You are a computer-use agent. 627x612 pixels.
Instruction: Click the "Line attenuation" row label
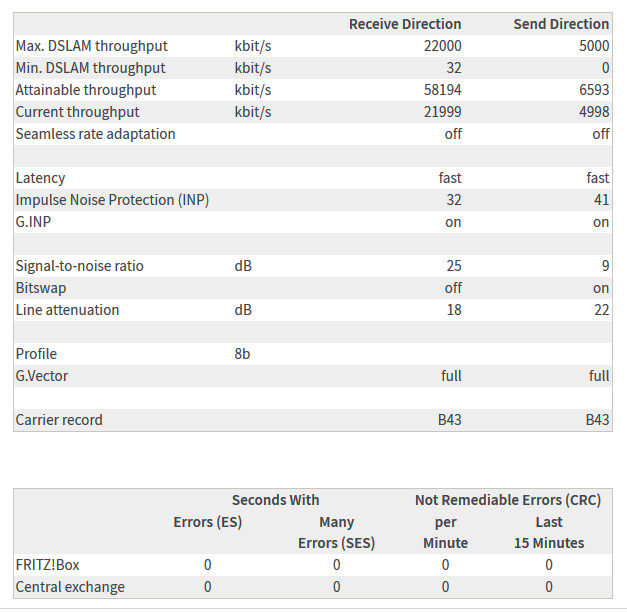(x=67, y=310)
